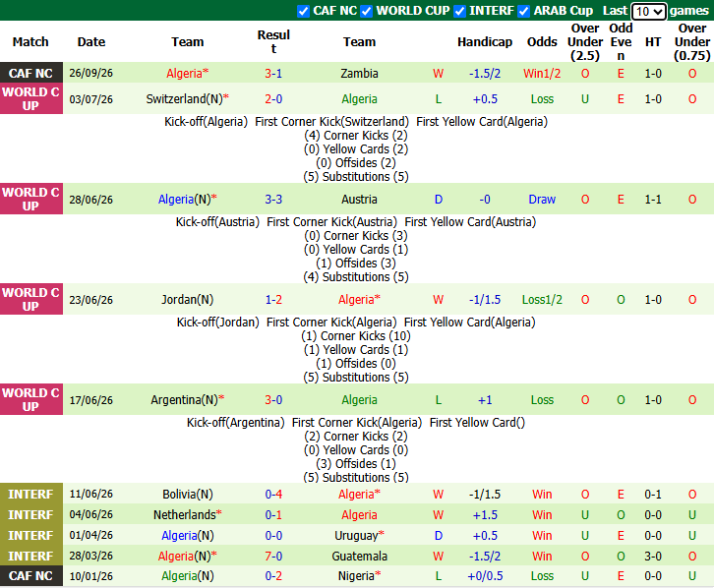Click the 0-0 result versus Uruguay
Image resolution: width=714 pixels, height=588 pixels.
(273, 535)
